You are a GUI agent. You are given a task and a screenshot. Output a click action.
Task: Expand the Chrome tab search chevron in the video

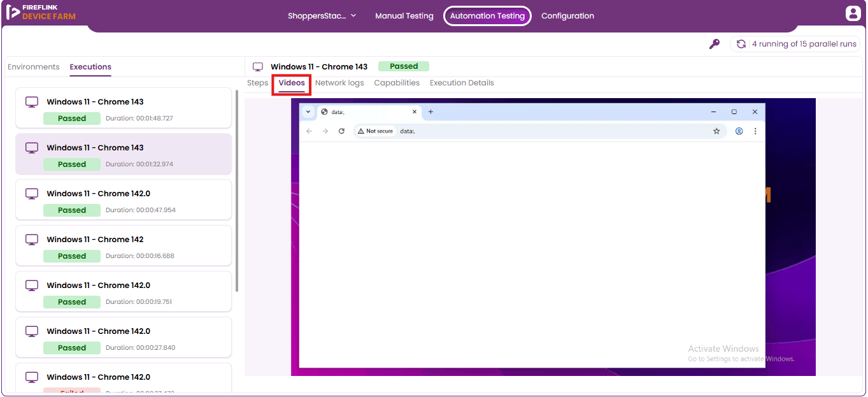point(308,112)
